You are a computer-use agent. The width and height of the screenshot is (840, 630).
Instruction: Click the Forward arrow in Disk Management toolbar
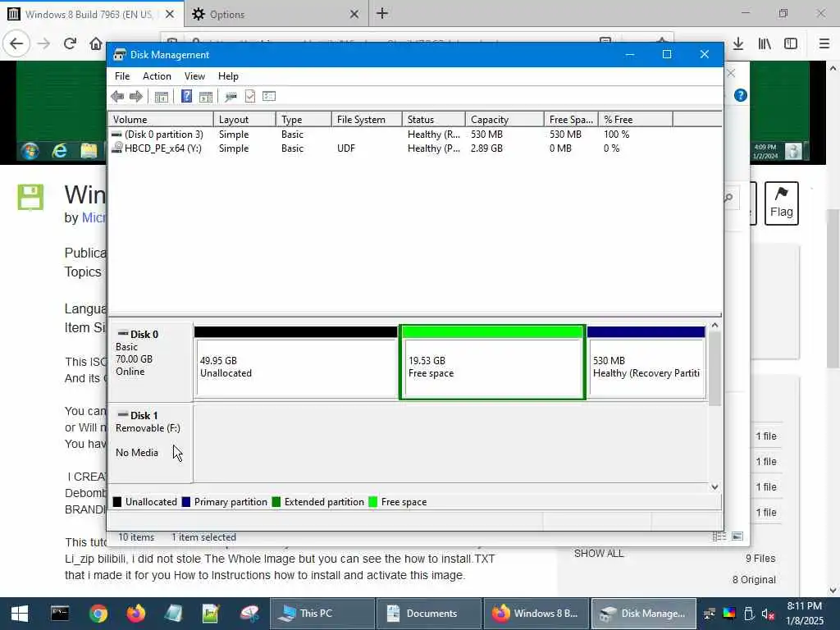pos(136,97)
